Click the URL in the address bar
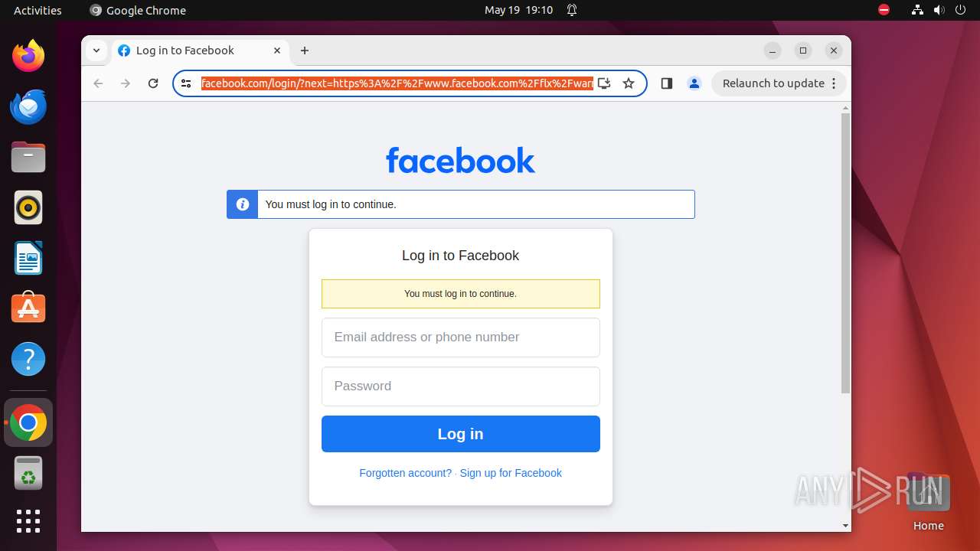980x551 pixels. click(x=397, y=83)
